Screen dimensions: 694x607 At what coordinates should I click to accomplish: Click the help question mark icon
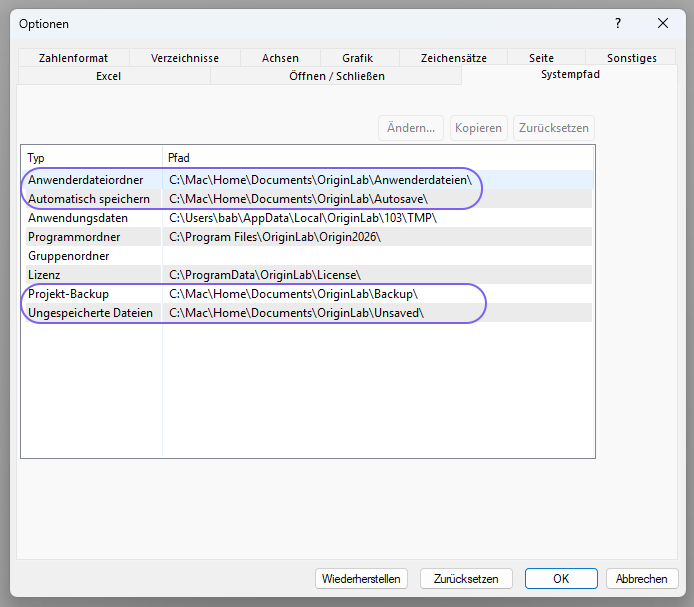coord(617,23)
